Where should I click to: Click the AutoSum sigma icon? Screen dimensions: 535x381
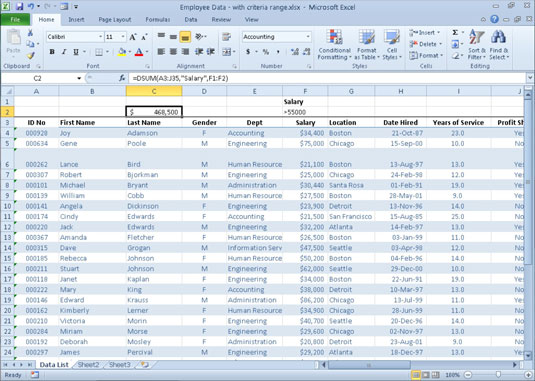click(455, 32)
